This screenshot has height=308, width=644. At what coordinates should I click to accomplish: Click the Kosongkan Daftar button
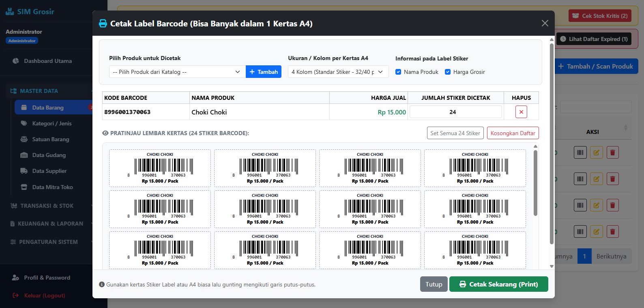pyautogui.click(x=513, y=133)
